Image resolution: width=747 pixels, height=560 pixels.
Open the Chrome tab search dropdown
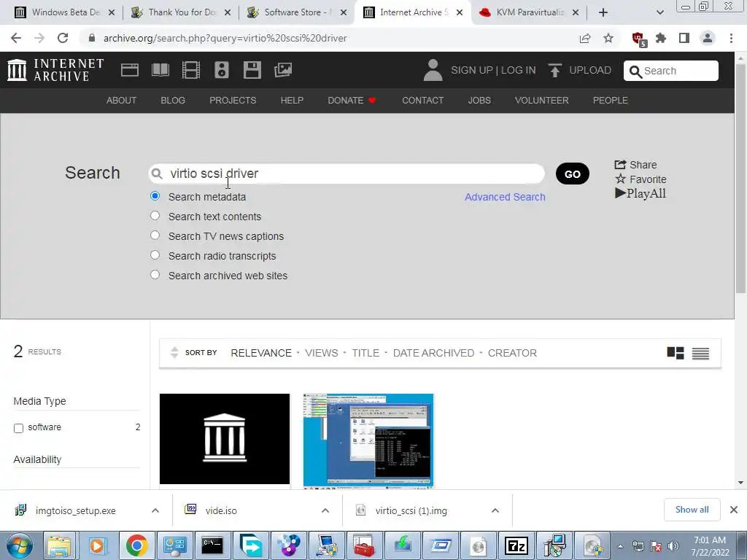pyautogui.click(x=659, y=12)
